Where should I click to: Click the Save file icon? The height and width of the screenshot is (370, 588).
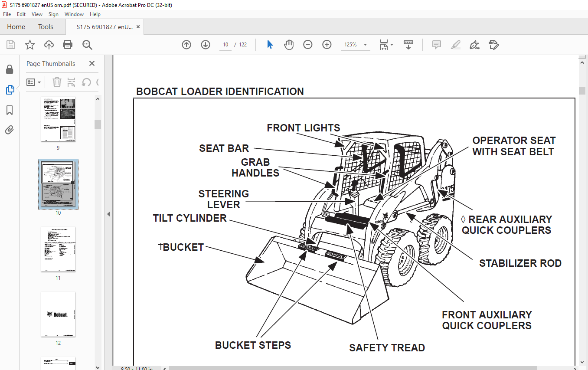coord(11,45)
